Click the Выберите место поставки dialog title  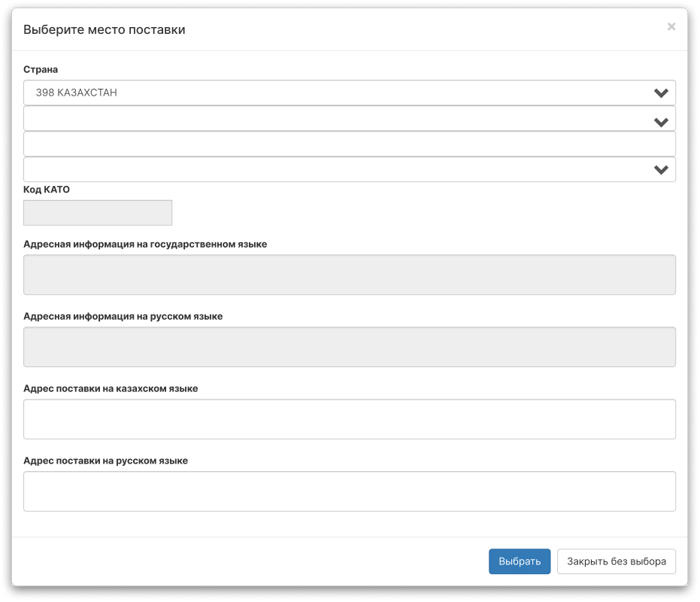[x=105, y=30]
